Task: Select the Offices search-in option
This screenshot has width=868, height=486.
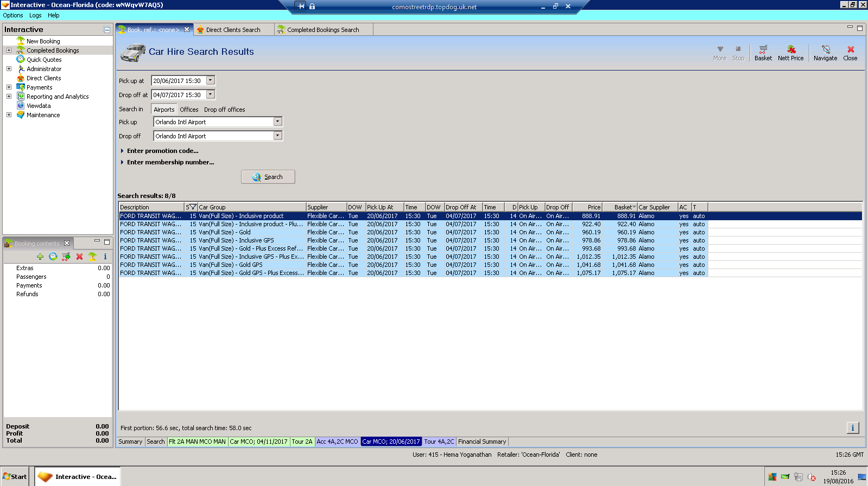Action: [189, 110]
